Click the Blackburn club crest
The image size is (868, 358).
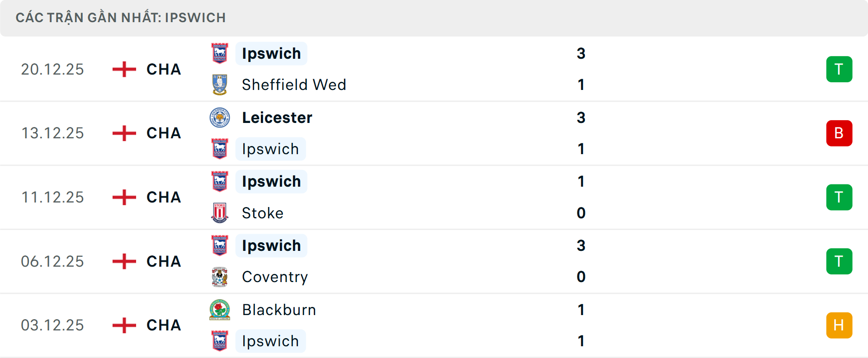click(x=220, y=310)
